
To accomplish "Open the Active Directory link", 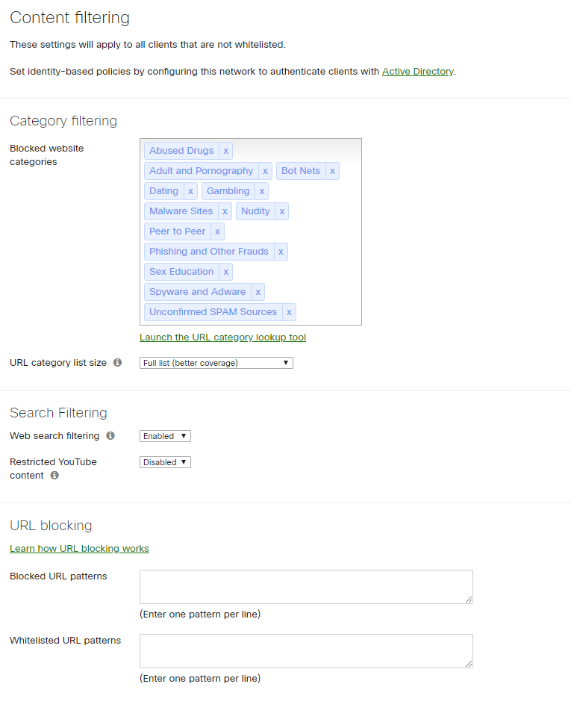I will click(417, 71).
